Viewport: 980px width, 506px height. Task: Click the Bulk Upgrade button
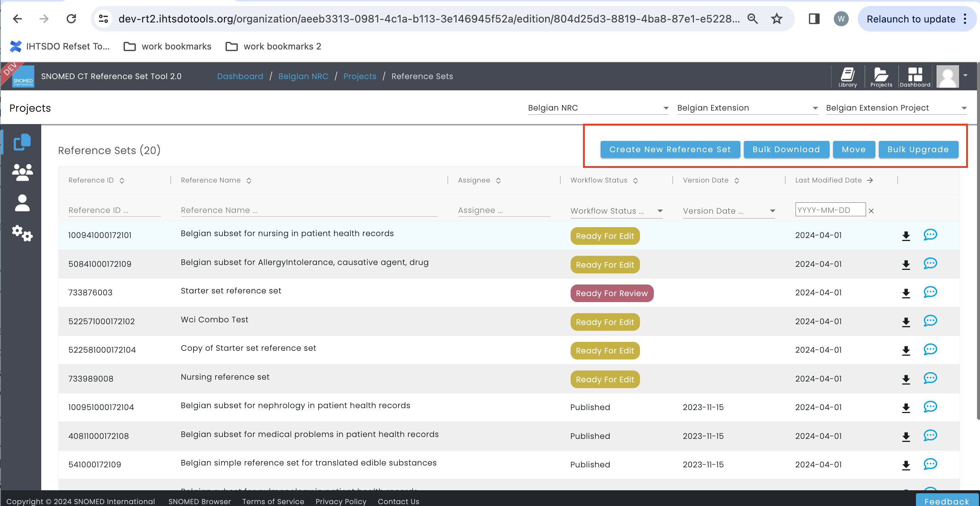918,150
